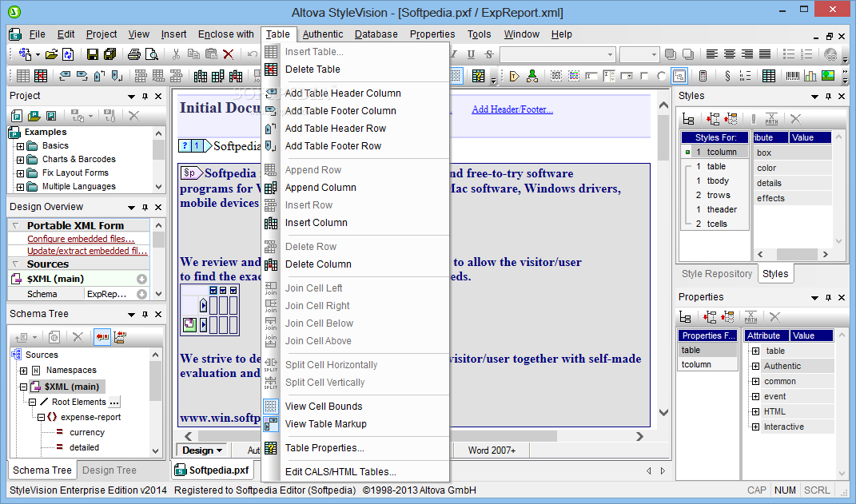The width and height of the screenshot is (856, 504).
Task: Click the calculator Auto-Calculation icon
Action: pyautogui.click(x=703, y=76)
